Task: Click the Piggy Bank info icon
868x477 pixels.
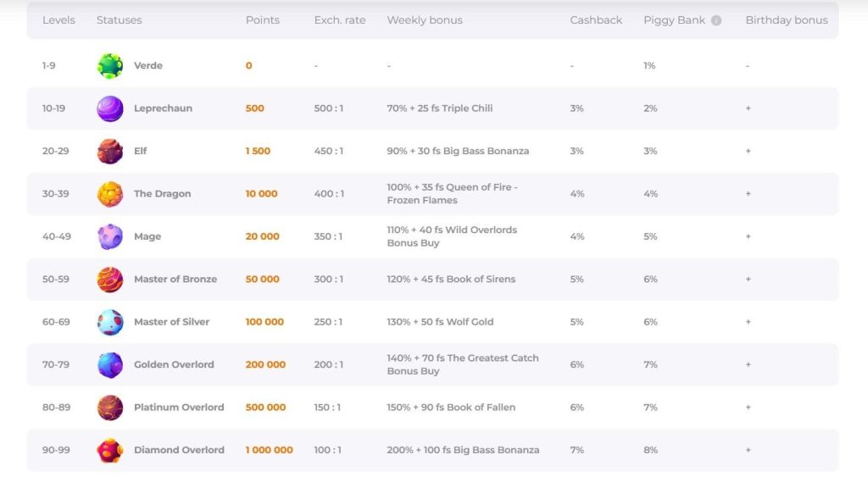Action: 715,20
